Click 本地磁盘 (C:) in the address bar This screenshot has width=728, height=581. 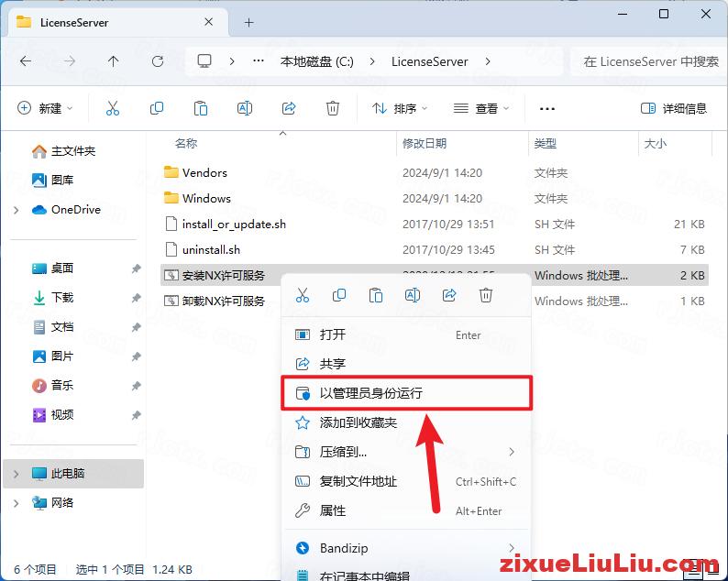point(317,61)
